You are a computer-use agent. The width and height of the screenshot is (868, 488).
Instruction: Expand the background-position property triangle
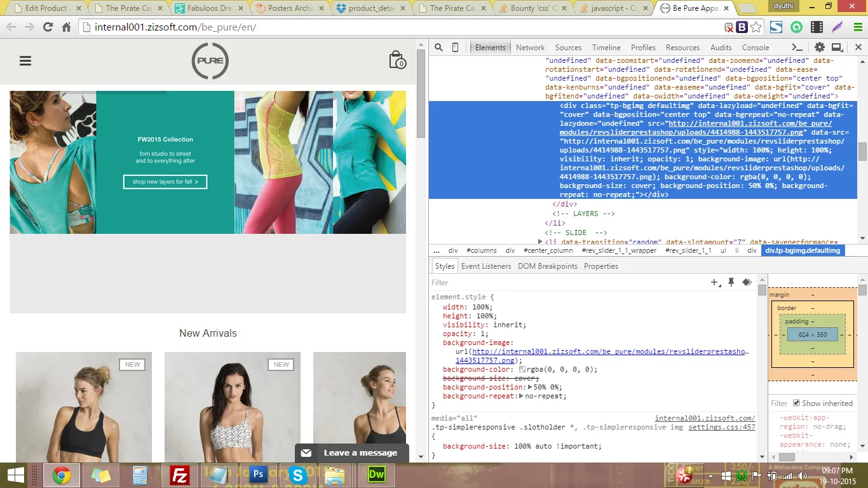(x=531, y=387)
